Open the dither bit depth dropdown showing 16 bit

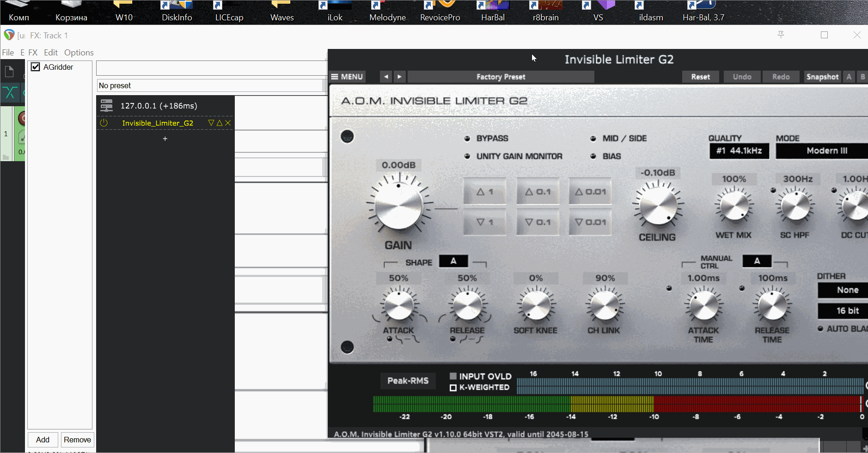tap(843, 311)
